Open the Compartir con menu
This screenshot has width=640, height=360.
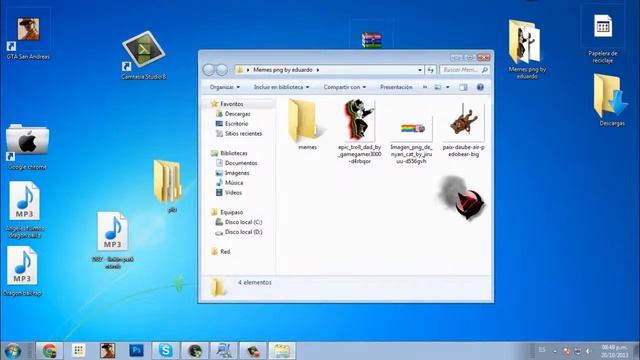coord(344,87)
